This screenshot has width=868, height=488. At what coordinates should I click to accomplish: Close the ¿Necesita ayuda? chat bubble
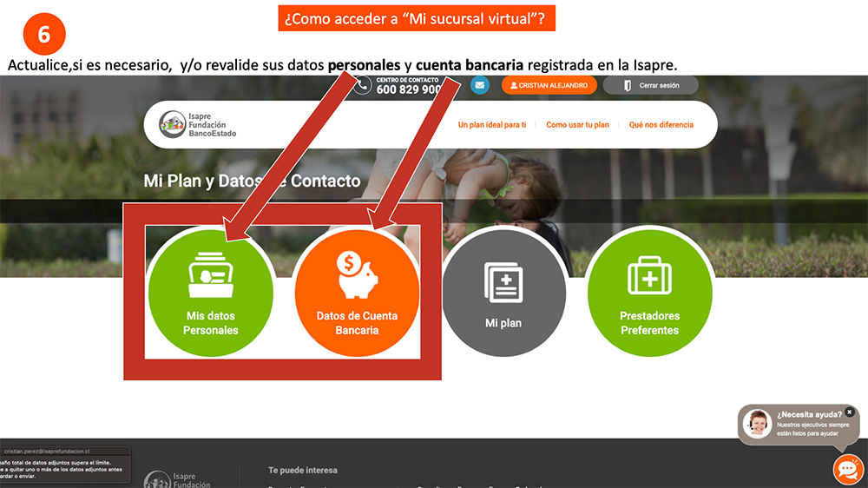pyautogui.click(x=849, y=412)
